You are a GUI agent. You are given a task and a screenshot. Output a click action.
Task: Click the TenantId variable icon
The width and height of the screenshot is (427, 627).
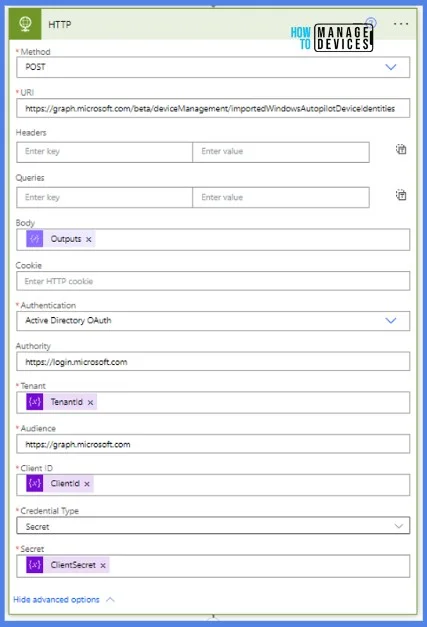(35, 402)
